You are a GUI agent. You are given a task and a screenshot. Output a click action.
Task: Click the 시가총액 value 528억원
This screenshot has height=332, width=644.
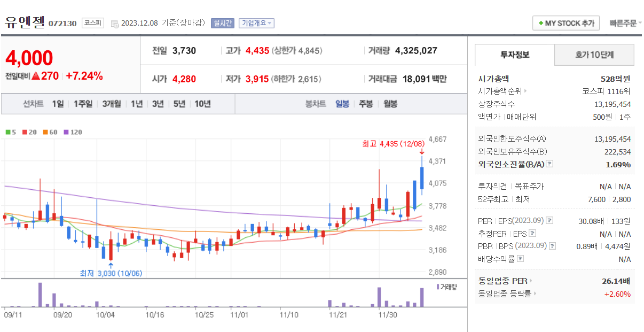615,79
